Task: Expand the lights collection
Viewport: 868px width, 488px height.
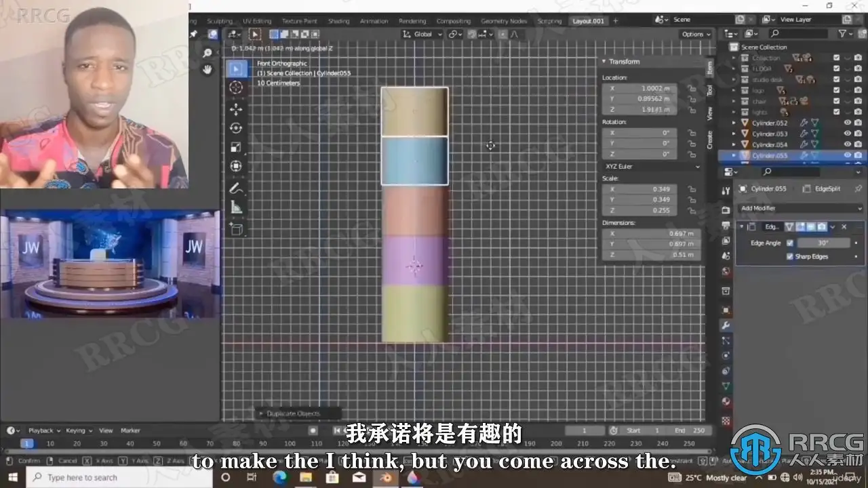Action: tap(734, 112)
